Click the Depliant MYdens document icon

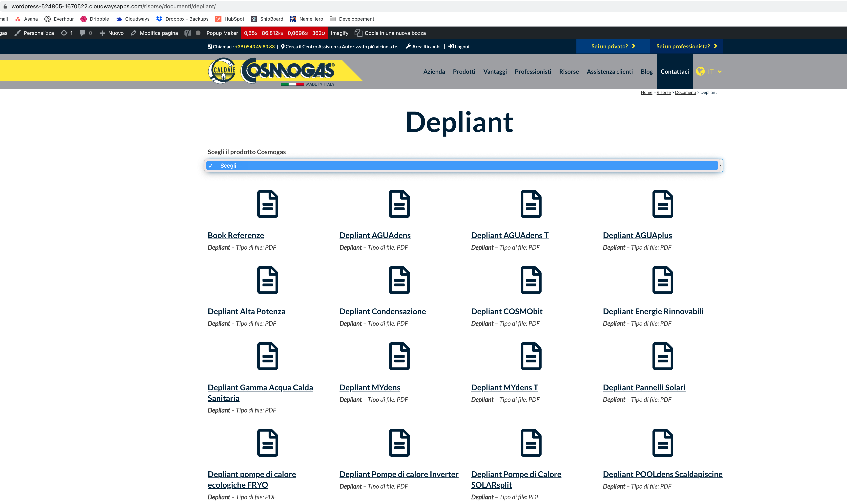(399, 356)
